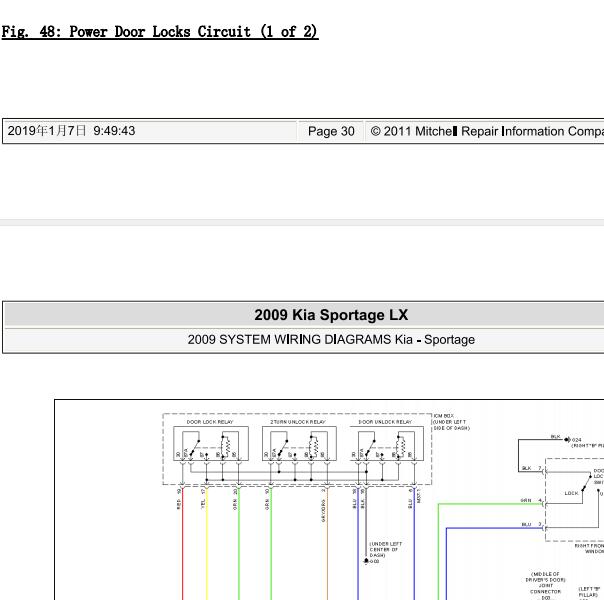Viewport: 604px width, 600px height.
Task: Click the door unlock relay schematic box
Action: (x=387, y=444)
